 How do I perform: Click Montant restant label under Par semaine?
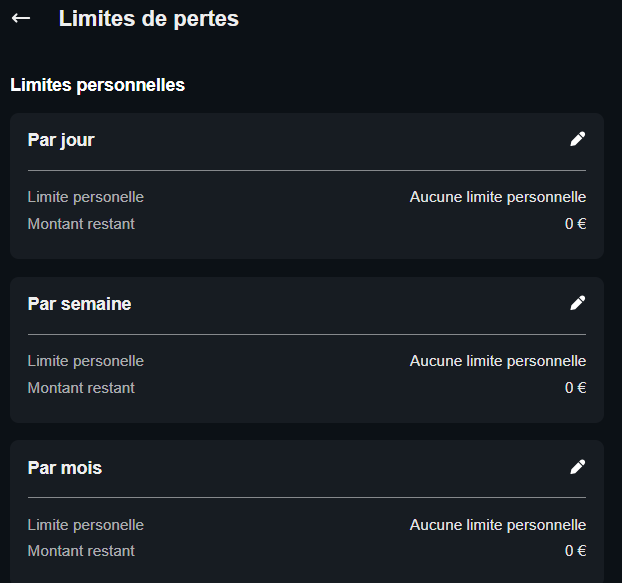(x=81, y=388)
